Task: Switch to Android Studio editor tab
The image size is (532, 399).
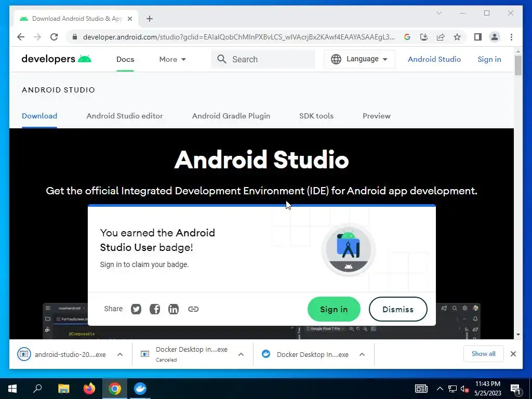Action: click(125, 116)
